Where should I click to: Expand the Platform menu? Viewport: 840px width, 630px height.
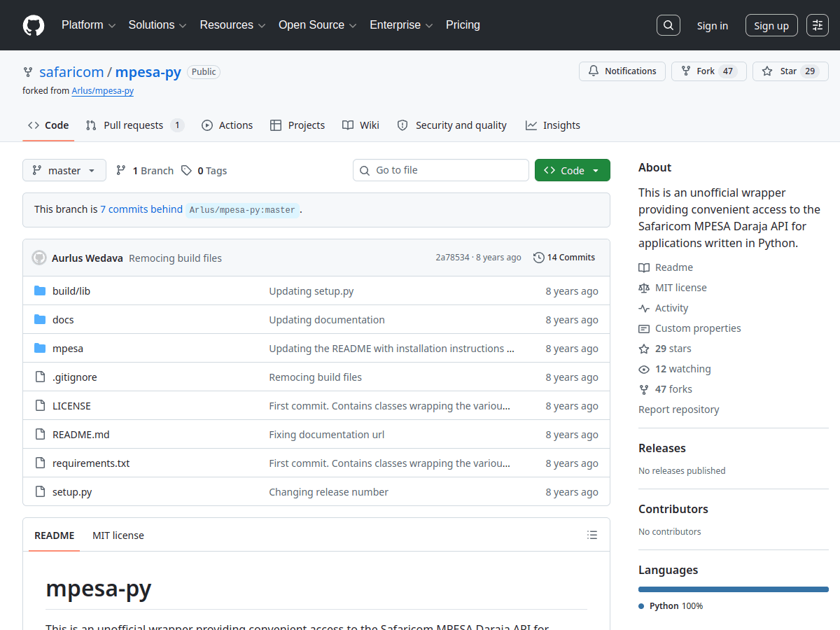(x=88, y=25)
